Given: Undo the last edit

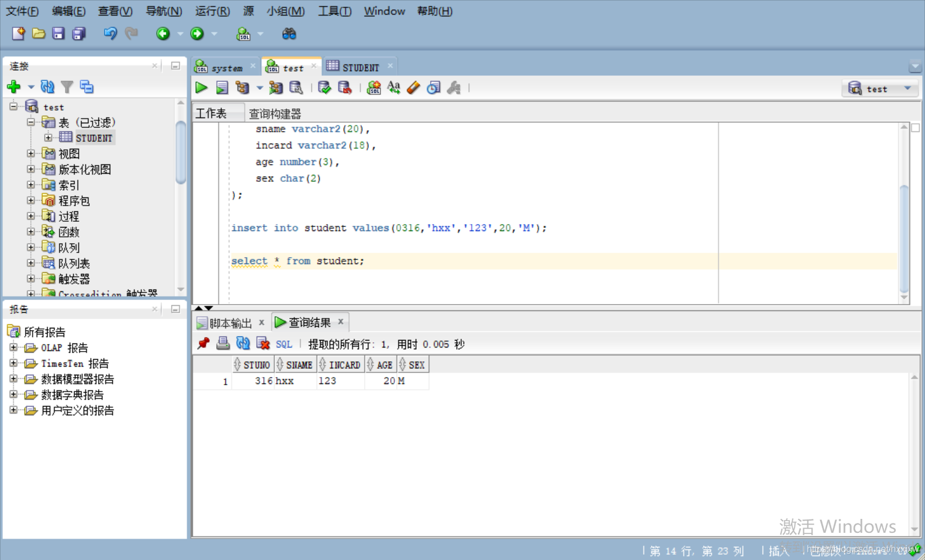Looking at the screenshot, I should pyautogui.click(x=110, y=34).
